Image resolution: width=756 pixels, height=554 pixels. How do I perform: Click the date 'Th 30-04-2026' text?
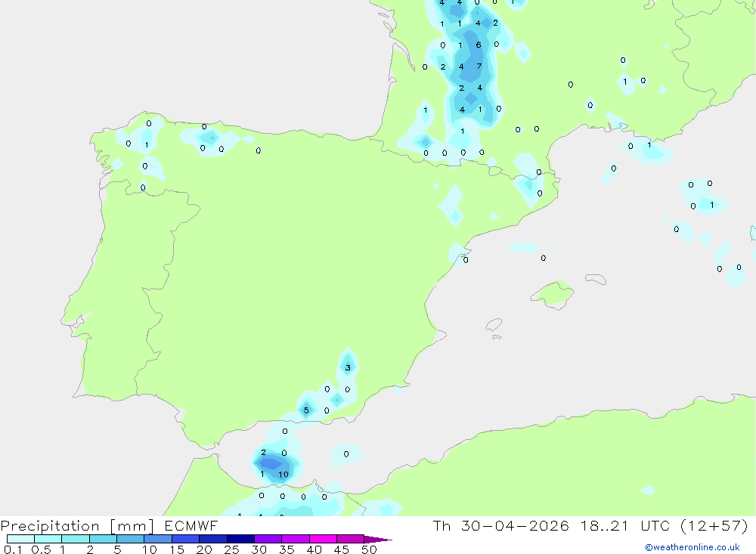click(500, 525)
